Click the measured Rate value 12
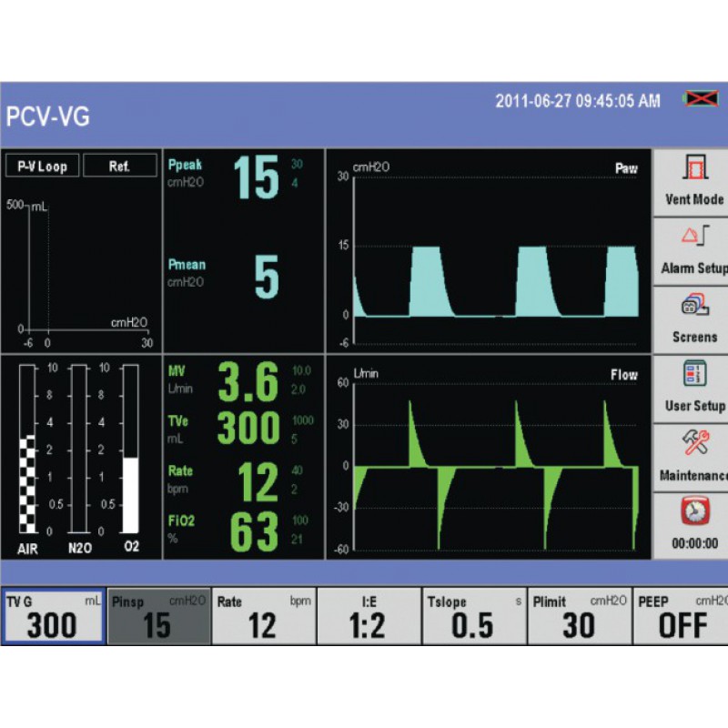The height and width of the screenshot is (728, 728). [258, 482]
